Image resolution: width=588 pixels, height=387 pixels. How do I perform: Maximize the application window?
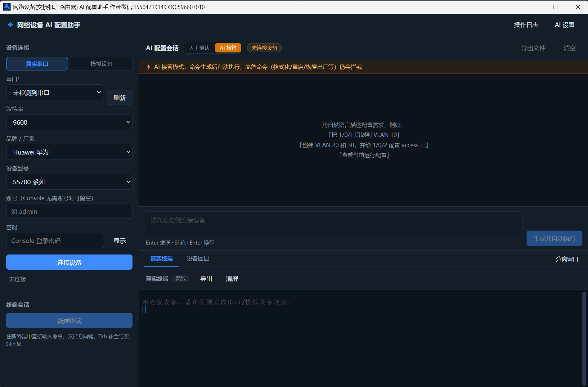point(556,7)
